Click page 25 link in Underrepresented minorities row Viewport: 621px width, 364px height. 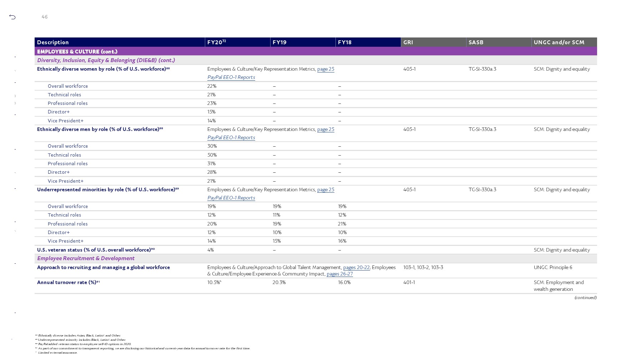coord(325,190)
